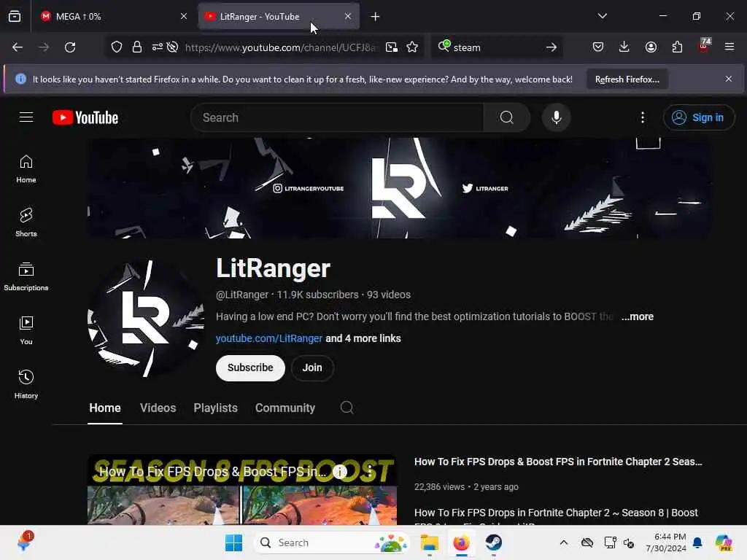Screen dimensions: 747x560
Task: Subscribe to the LitRanger channel
Action: pyautogui.click(x=250, y=367)
